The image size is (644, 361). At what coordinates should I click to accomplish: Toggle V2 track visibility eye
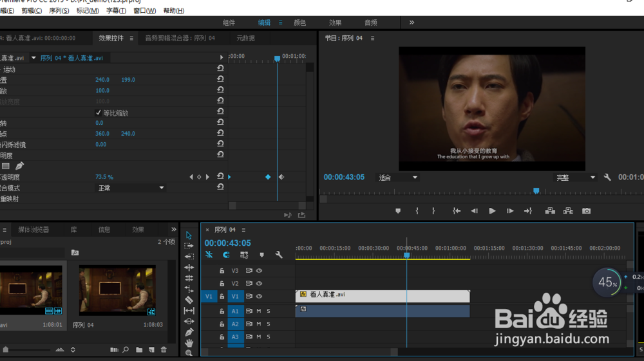point(259,284)
